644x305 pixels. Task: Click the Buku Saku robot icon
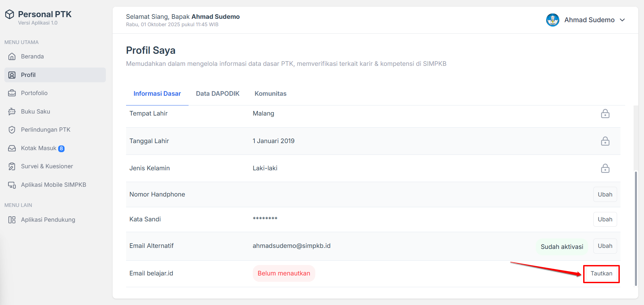point(12,112)
